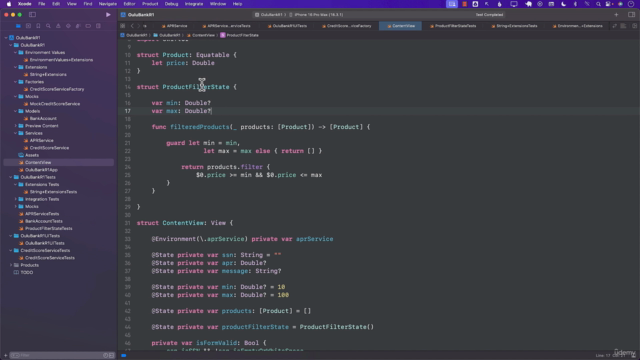Open the Spotlight search in the menu bar

coord(598,4)
